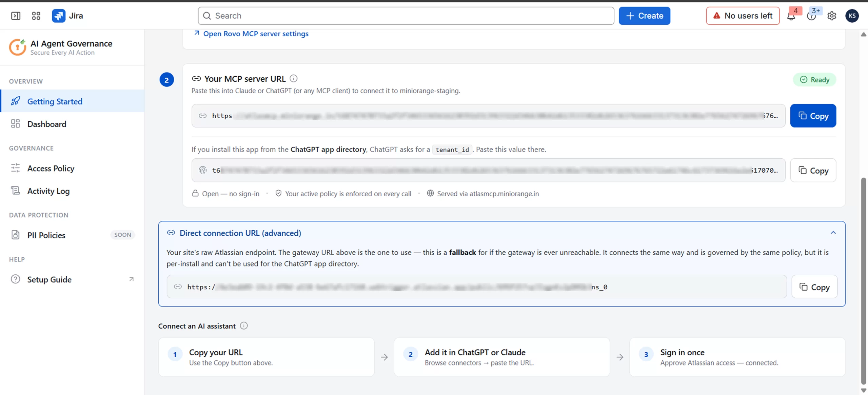
Task: Click the Access Policy sliders icon
Action: point(16,168)
